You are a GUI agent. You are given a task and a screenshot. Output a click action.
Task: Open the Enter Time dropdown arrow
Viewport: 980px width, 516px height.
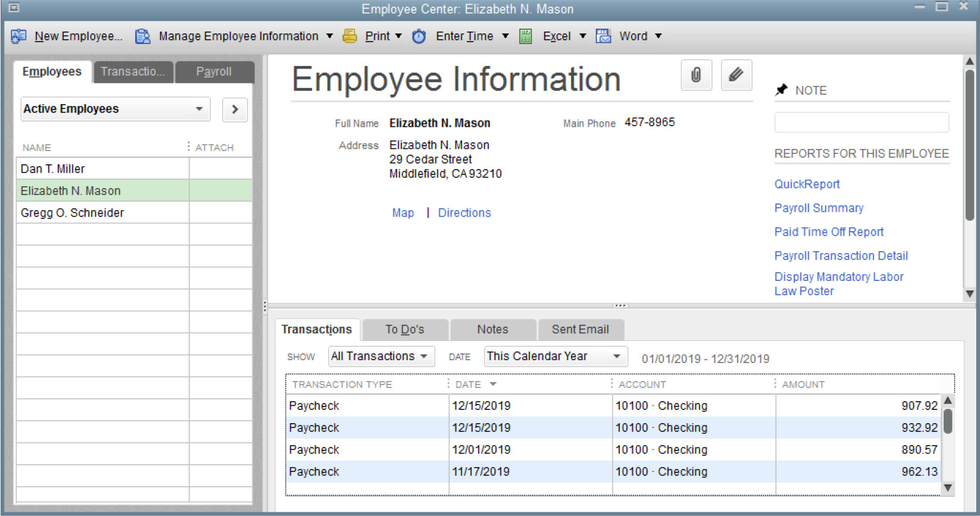(x=505, y=36)
